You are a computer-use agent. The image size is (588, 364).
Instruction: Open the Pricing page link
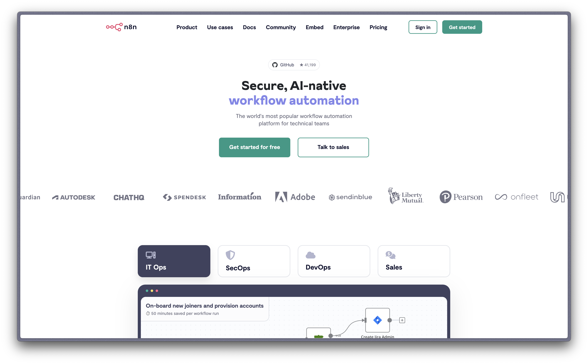[x=378, y=27]
